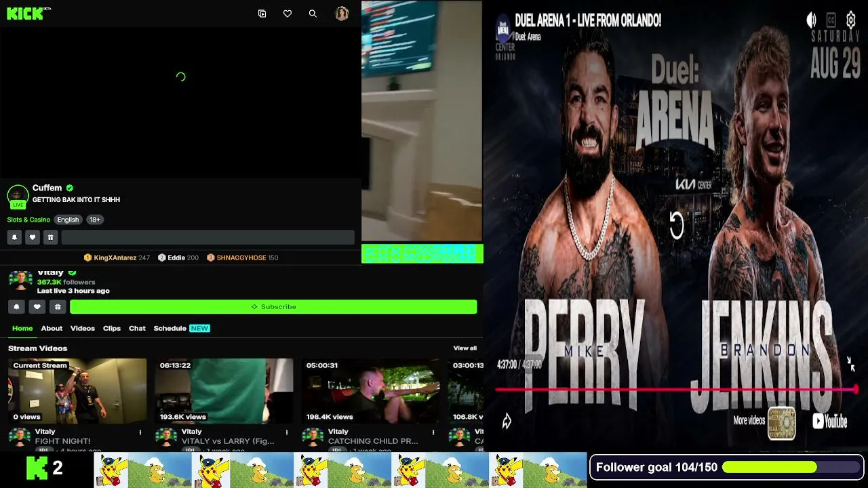Open the following heart icon in header

[x=288, y=14]
